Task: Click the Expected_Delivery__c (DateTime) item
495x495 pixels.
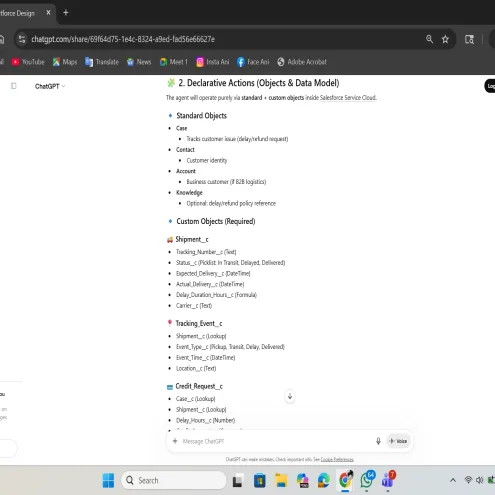Action: (x=213, y=274)
